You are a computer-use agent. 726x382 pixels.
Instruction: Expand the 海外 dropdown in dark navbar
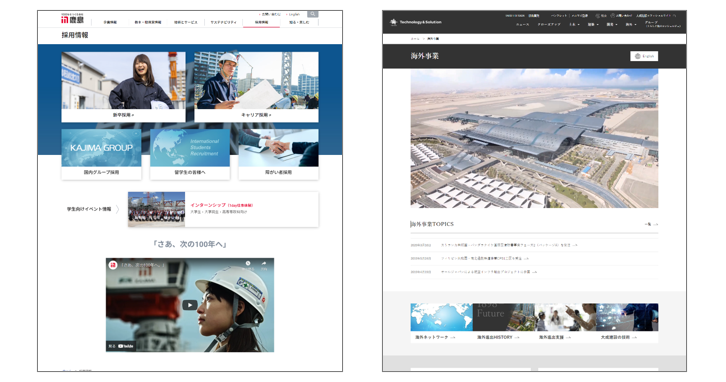[631, 25]
